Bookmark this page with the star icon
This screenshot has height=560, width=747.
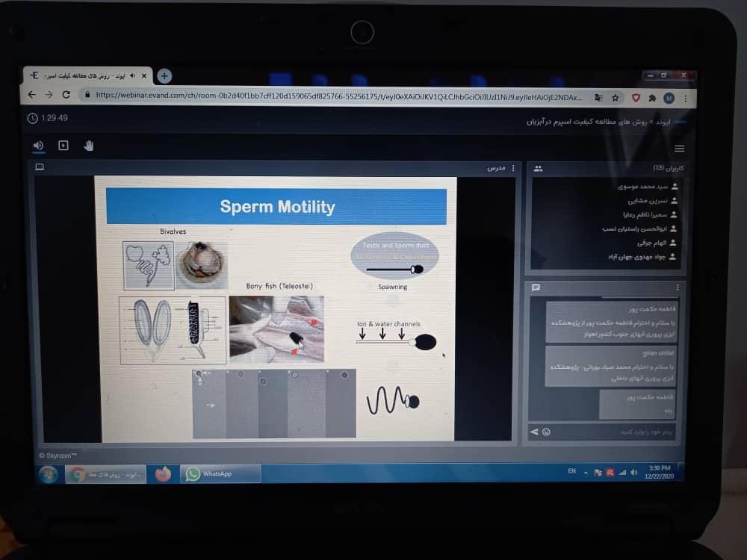tap(616, 97)
